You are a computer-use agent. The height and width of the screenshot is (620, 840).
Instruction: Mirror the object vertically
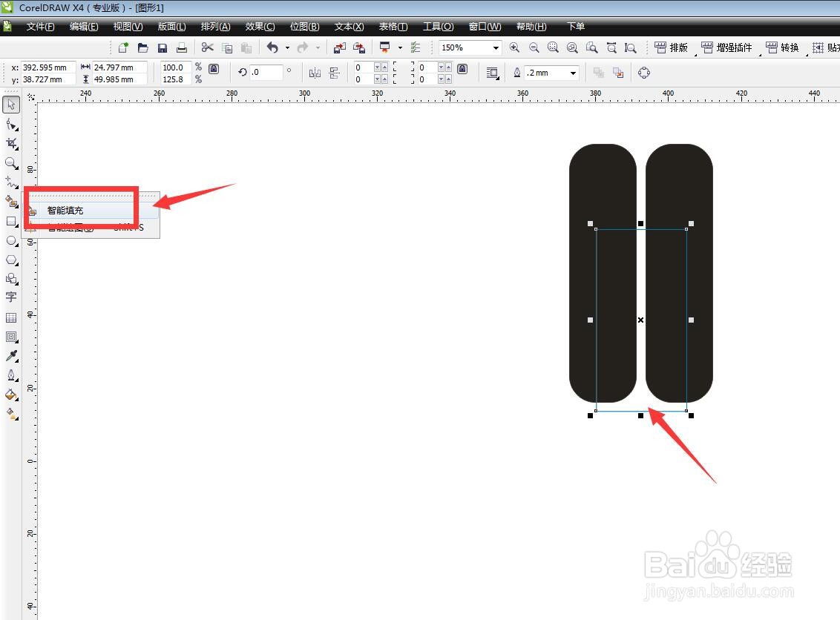334,73
